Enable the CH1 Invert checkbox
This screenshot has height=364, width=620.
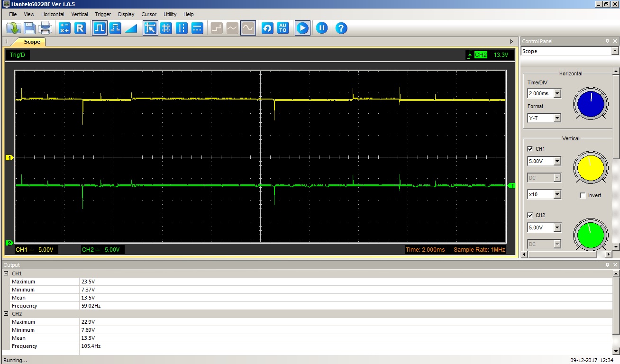583,195
